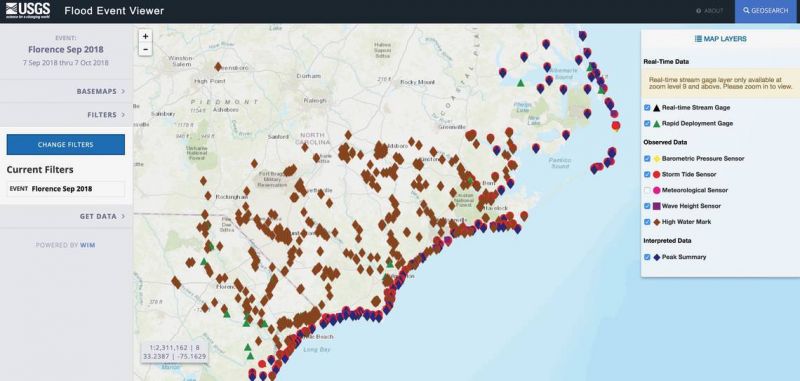Open the WIM link under Powered By
The width and height of the screenshot is (800, 381).
tap(88, 245)
